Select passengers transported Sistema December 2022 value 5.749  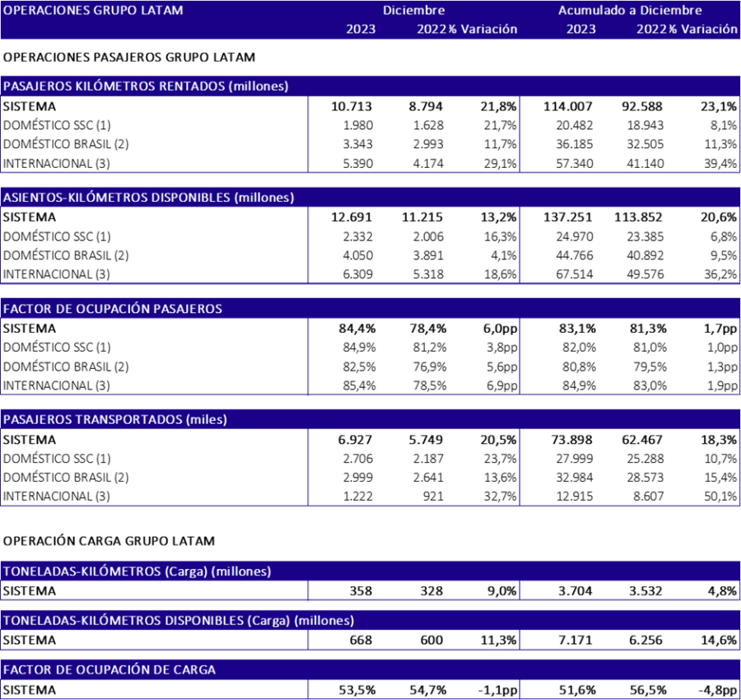[426, 440]
